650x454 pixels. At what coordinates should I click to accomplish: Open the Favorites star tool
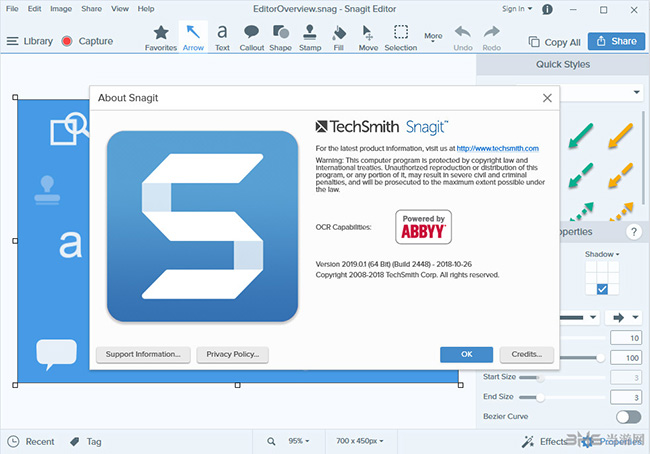[161, 38]
